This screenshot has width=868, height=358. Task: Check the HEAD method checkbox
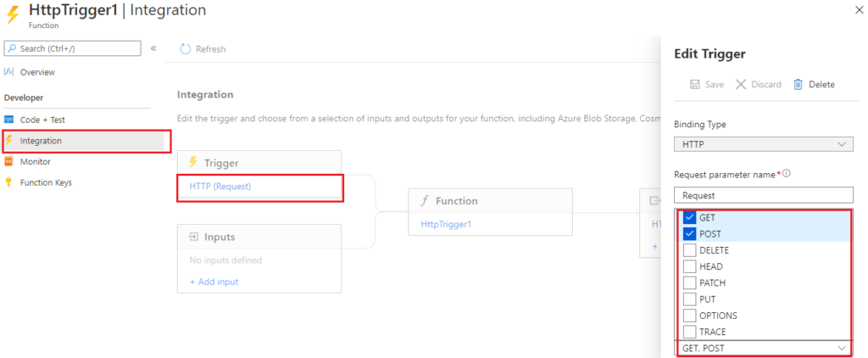click(x=690, y=266)
